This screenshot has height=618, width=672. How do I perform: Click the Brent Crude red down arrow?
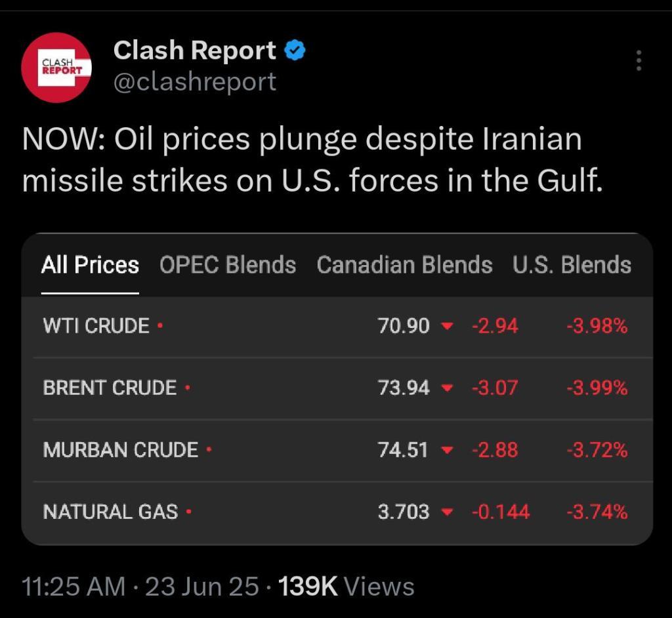click(447, 388)
